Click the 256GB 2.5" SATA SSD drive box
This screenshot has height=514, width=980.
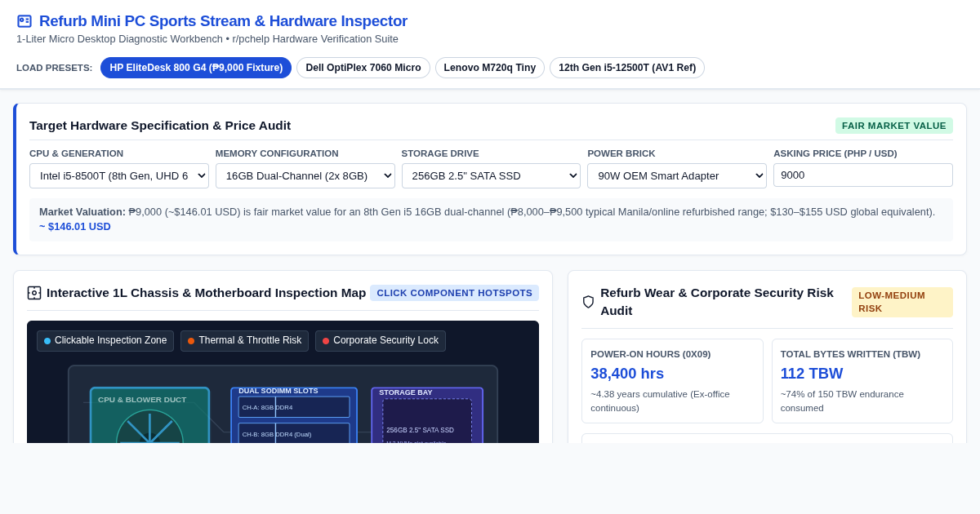click(x=427, y=421)
